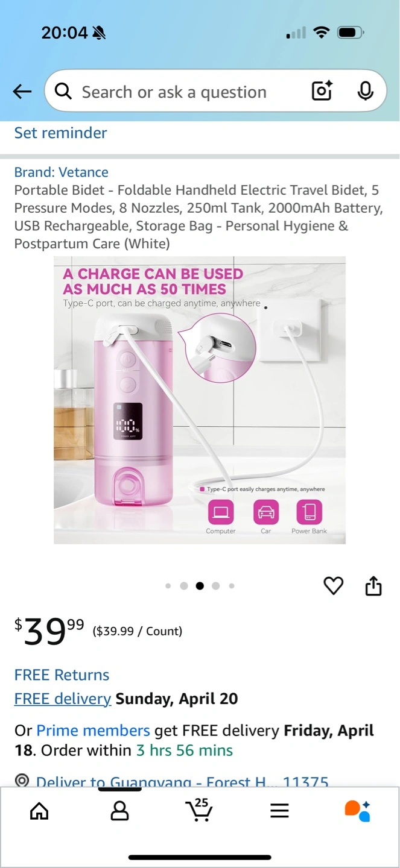Tap the Prime members link

pos(93,731)
